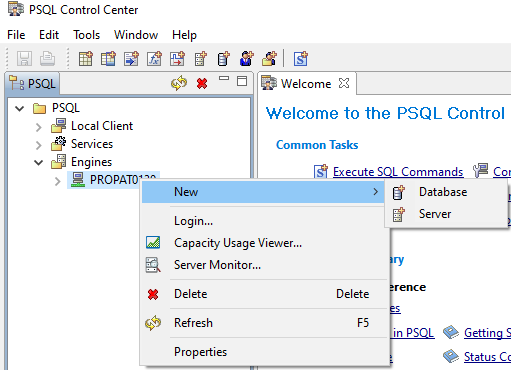Close the Welcome tab with its X
This screenshot has width=511, height=370.
point(344,83)
